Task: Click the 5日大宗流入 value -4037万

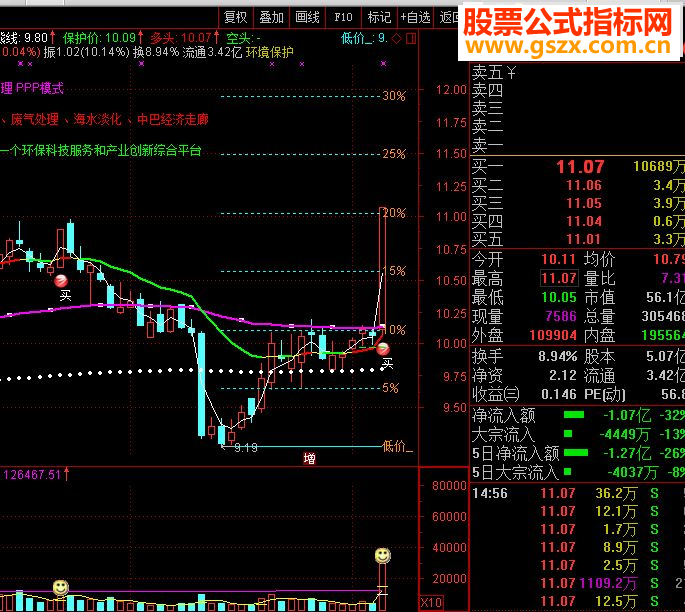Action: coord(633,472)
